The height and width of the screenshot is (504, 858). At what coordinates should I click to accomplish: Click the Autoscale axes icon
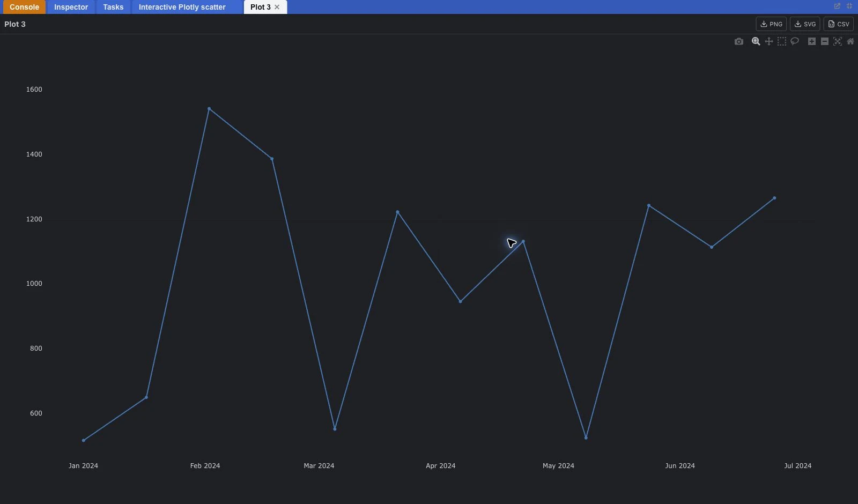pyautogui.click(x=837, y=41)
